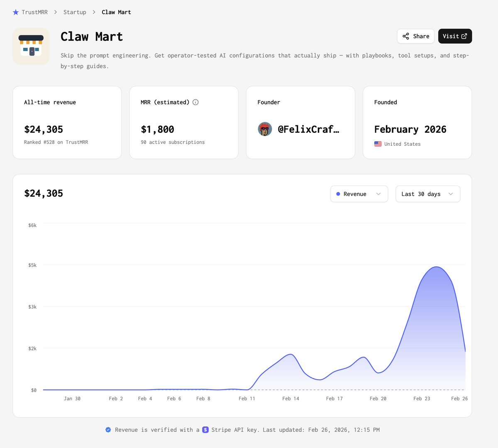This screenshot has height=448, width=498.
Task: Click the blue dot in Revenue dropdown
Action: click(338, 194)
